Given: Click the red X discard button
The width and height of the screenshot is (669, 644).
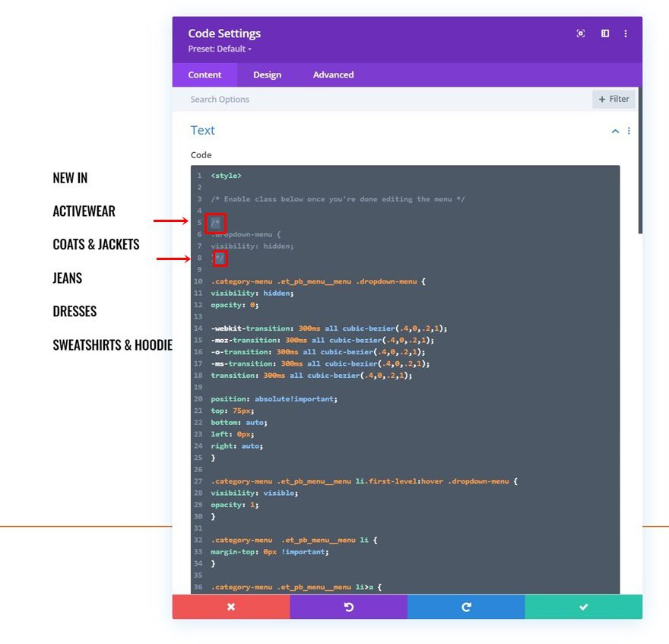Looking at the screenshot, I should point(231,606).
